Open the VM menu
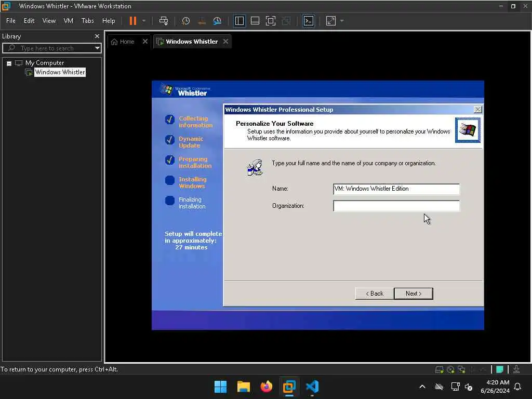This screenshot has width=532, height=399. (x=68, y=21)
